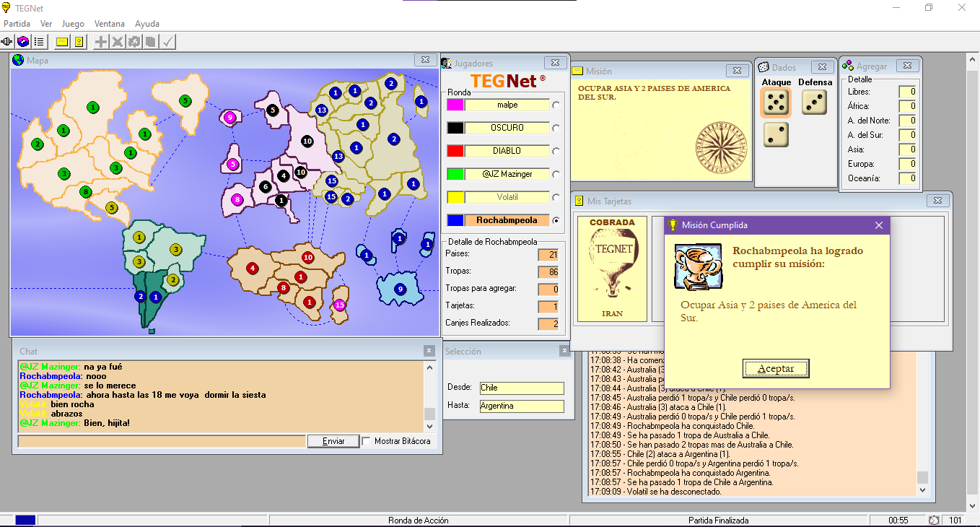The width and height of the screenshot is (980, 527).
Task: Click the red DIABLO color swatch
Action: pos(455,151)
